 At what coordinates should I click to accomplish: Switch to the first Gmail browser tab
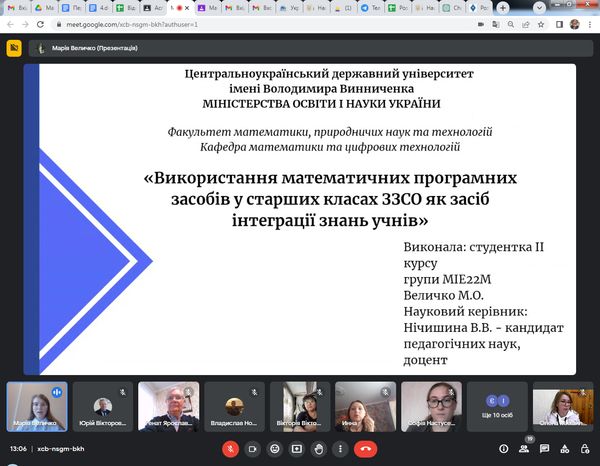15,6
